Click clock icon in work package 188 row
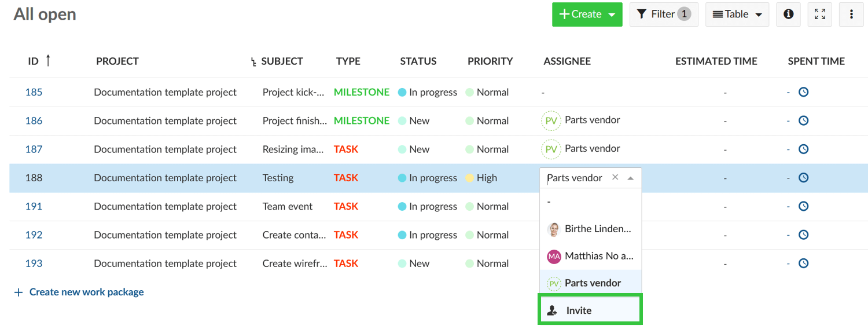This screenshot has width=868, height=333. tap(803, 178)
